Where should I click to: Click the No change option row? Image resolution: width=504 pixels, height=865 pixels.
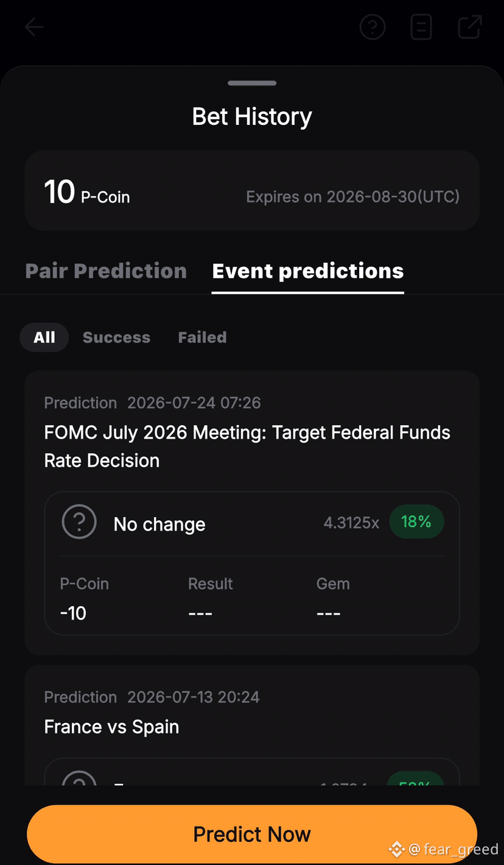point(252,523)
